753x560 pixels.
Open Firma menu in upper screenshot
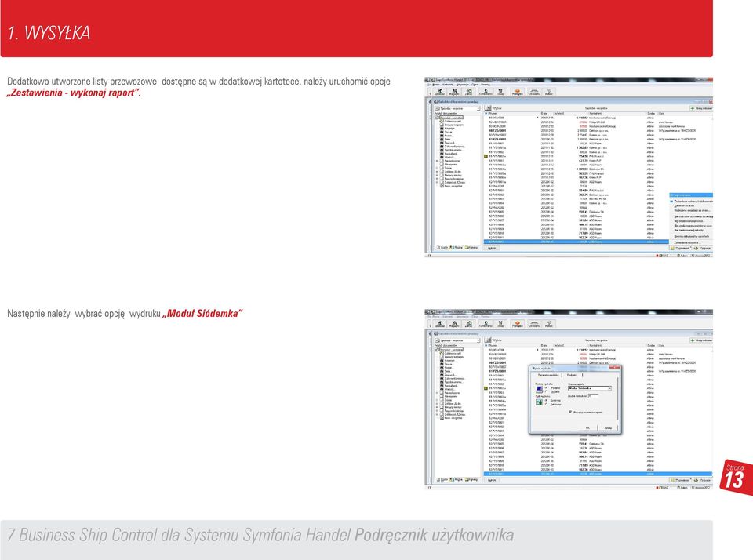click(x=437, y=85)
